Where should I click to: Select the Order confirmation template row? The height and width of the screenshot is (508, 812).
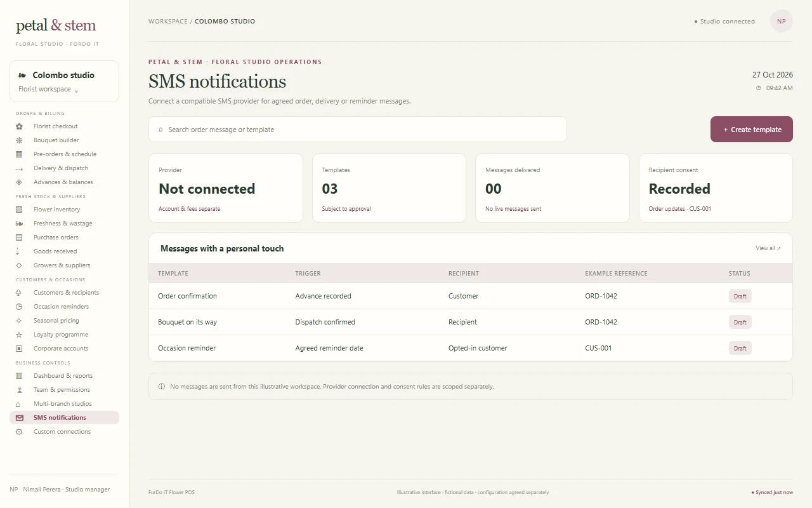pyautogui.click(x=471, y=296)
